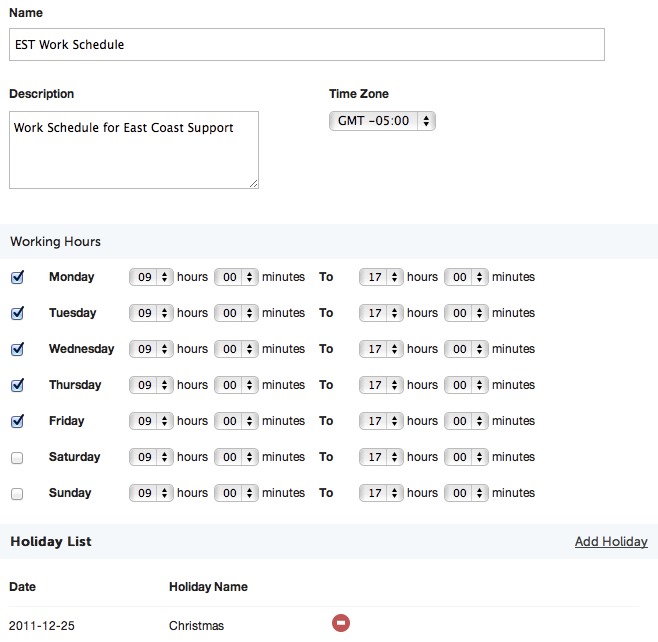Screen dimensions: 658x642
Task: Expand Wednesday end minutes dropdown
Action: click(466, 349)
